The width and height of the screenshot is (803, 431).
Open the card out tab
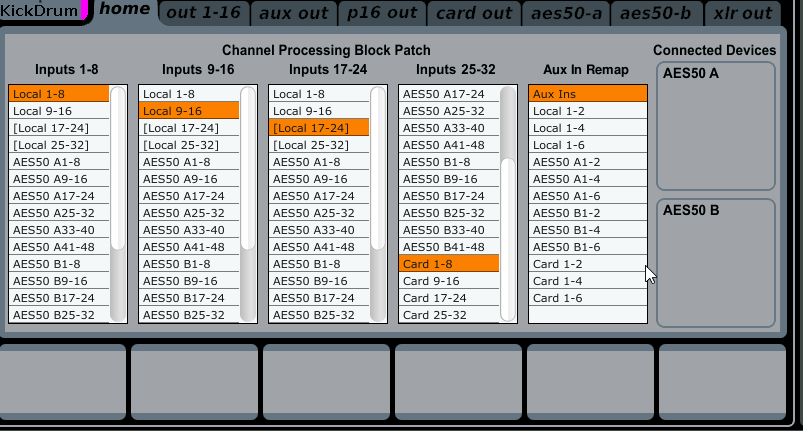click(x=474, y=13)
